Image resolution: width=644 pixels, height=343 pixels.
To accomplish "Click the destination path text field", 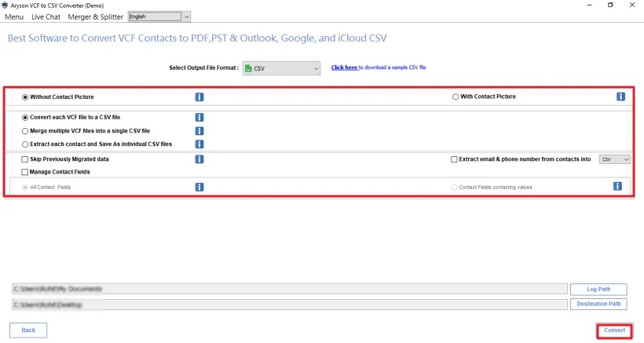I will (290, 305).
